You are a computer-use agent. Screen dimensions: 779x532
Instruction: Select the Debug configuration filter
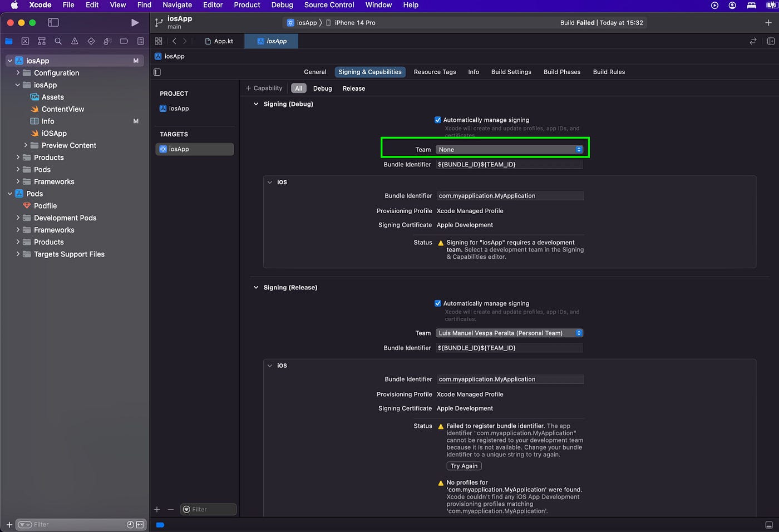click(x=323, y=88)
